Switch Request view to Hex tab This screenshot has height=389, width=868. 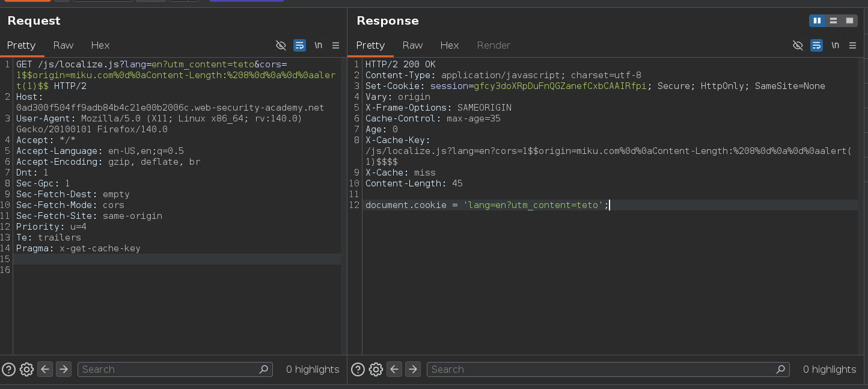coord(100,45)
